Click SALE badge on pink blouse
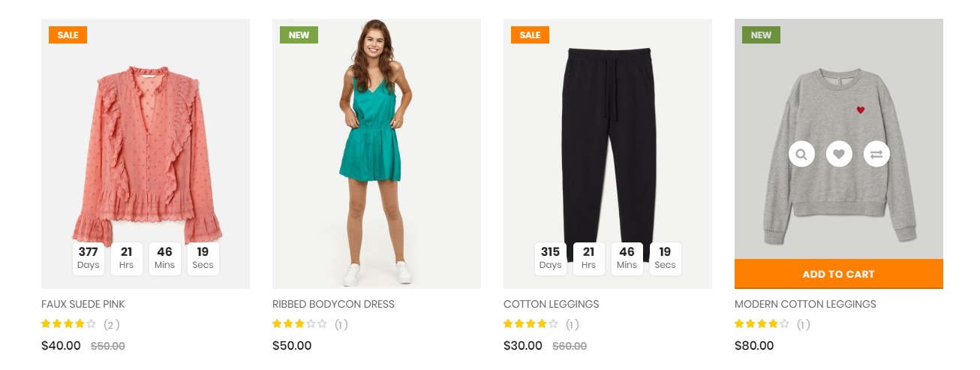The height and width of the screenshot is (370, 980). (x=68, y=35)
